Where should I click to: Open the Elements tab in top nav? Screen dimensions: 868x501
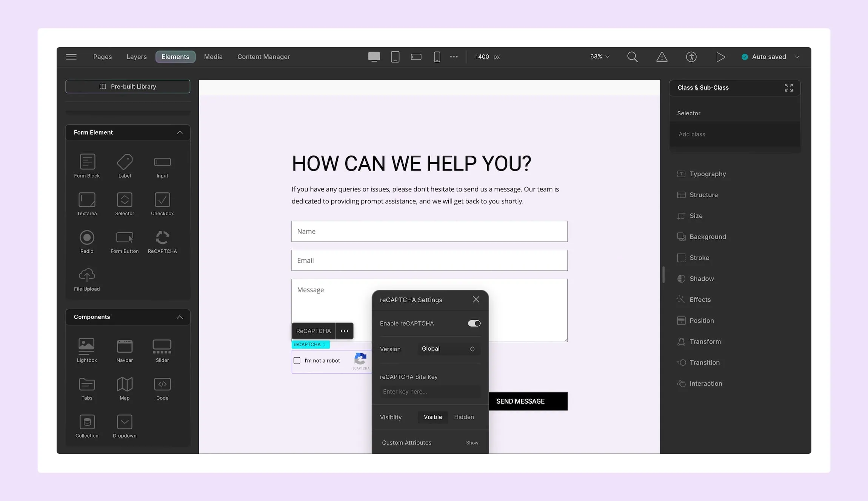(x=175, y=56)
